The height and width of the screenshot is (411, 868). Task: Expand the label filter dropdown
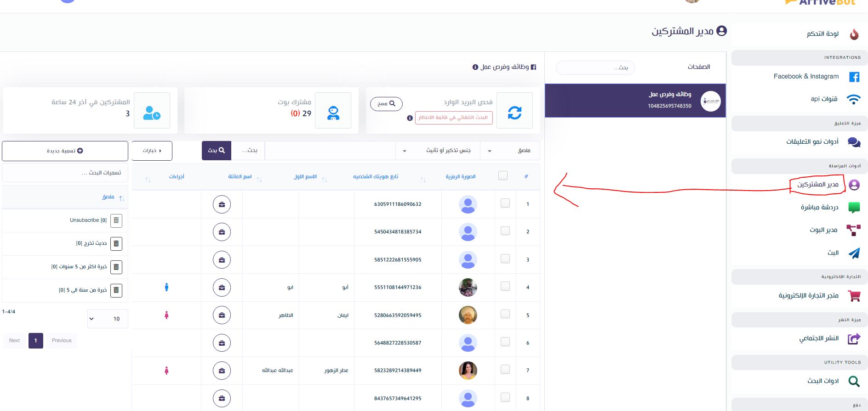[509, 151]
